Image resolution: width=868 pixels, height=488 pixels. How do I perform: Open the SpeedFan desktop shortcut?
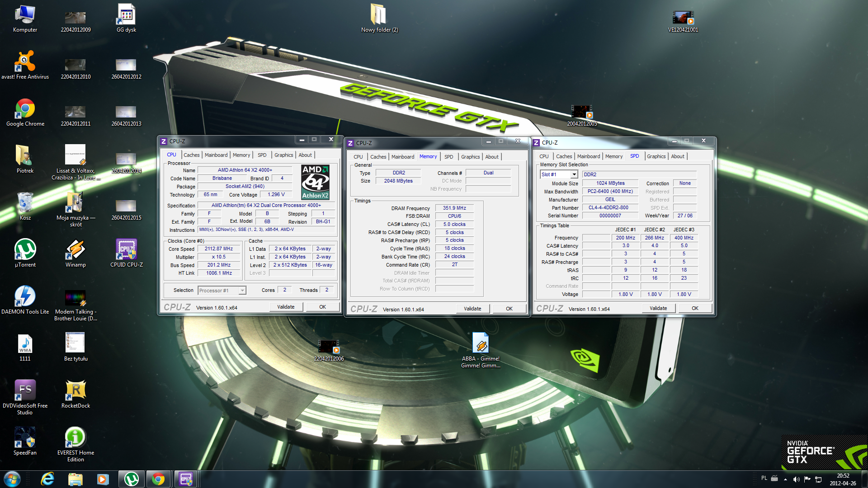click(x=25, y=438)
